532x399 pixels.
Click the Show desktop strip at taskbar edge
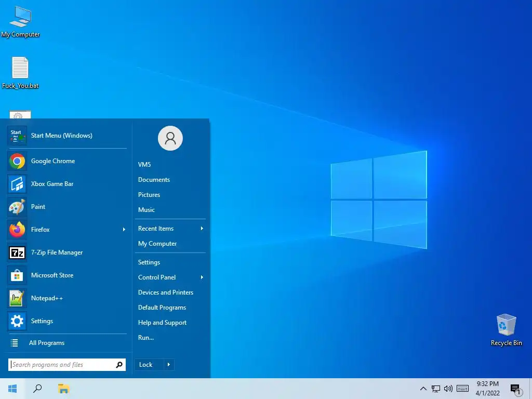(530, 389)
